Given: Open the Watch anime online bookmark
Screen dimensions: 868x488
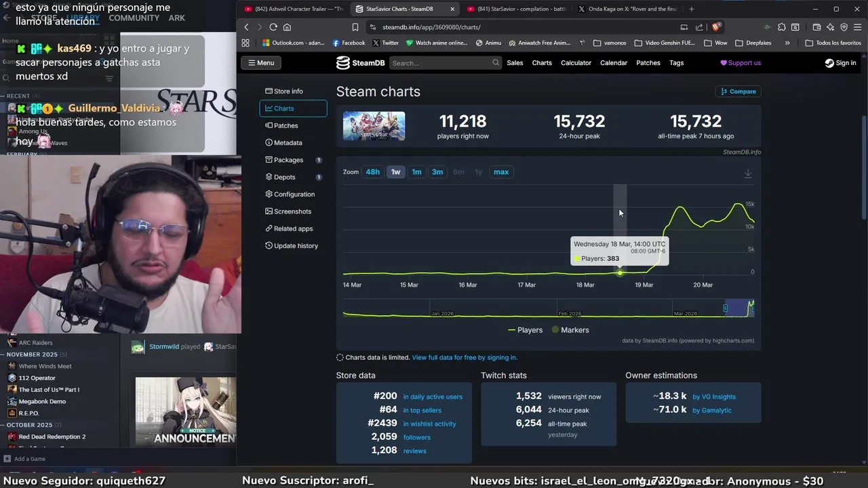Looking at the screenshot, I should [437, 43].
